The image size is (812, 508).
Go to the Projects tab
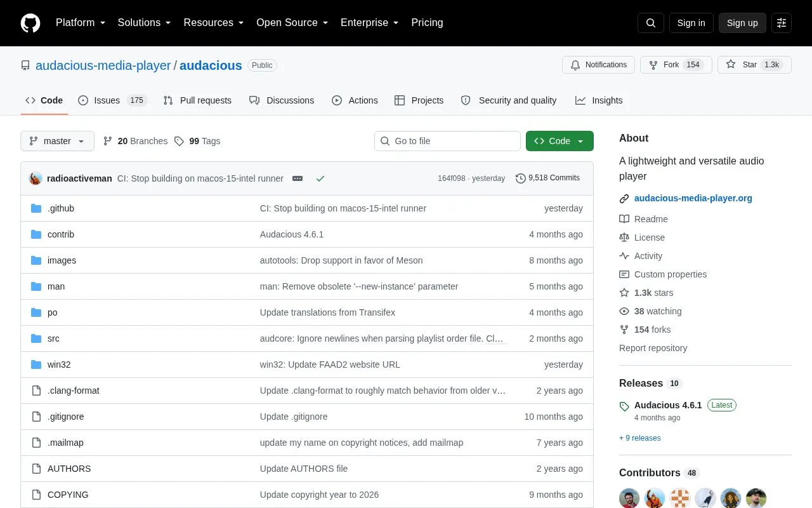419,100
